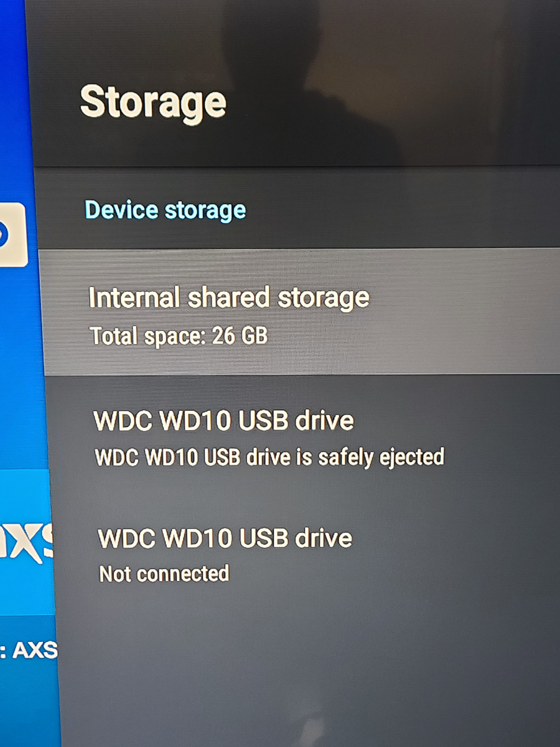Open the AXS logo tile on left
This screenshot has height=747, width=560.
(x=26, y=542)
